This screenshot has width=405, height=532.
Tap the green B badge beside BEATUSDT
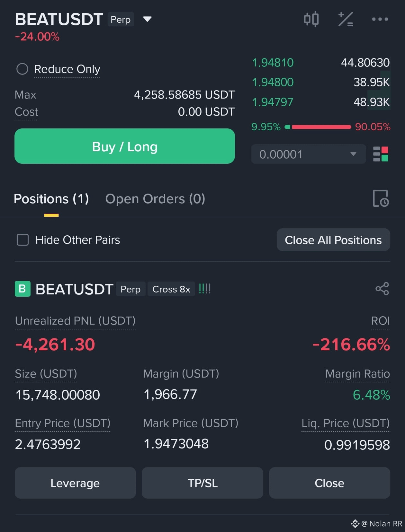[22, 289]
